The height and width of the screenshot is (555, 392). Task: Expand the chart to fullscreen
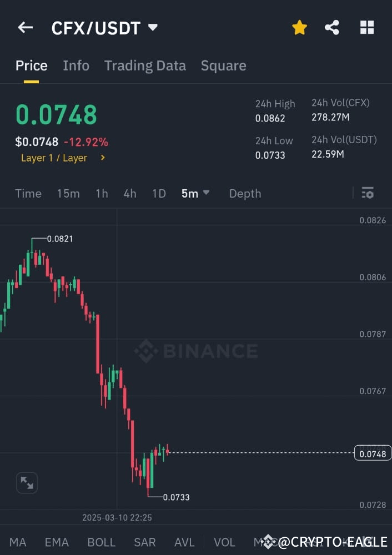[x=27, y=482]
